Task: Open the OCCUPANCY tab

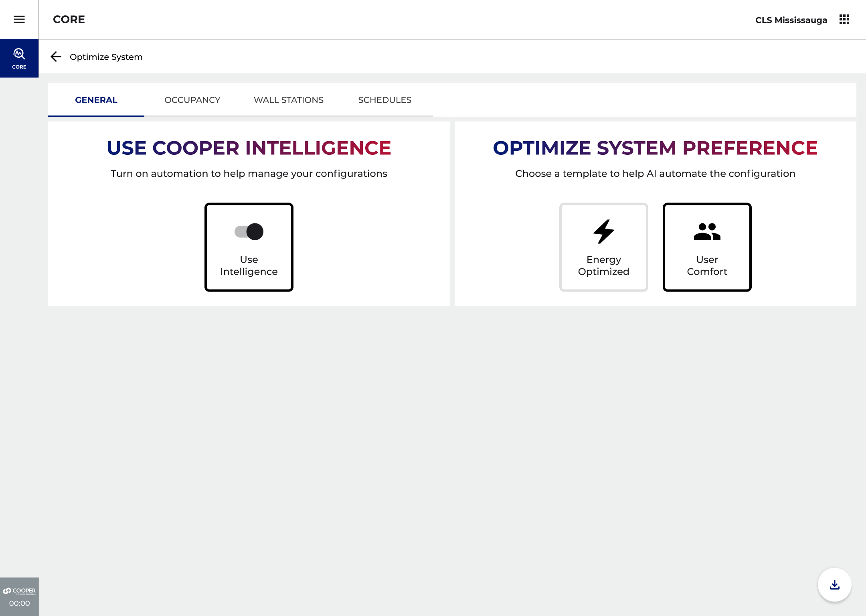Action: [192, 100]
